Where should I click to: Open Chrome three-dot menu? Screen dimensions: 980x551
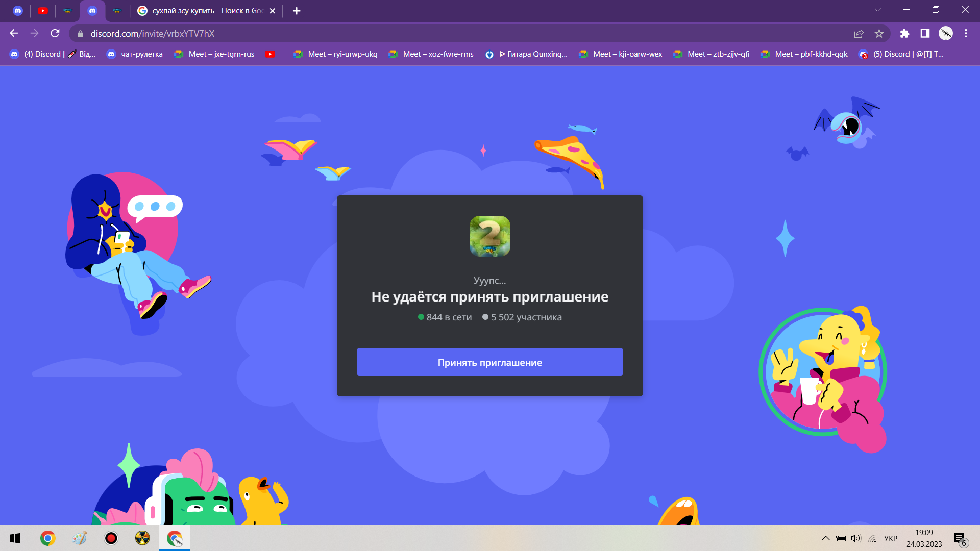tap(966, 34)
